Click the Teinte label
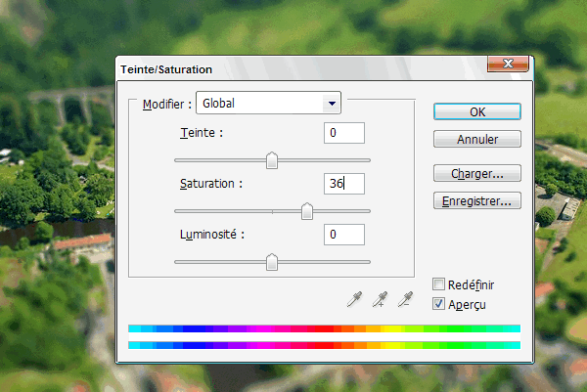 click(x=202, y=133)
